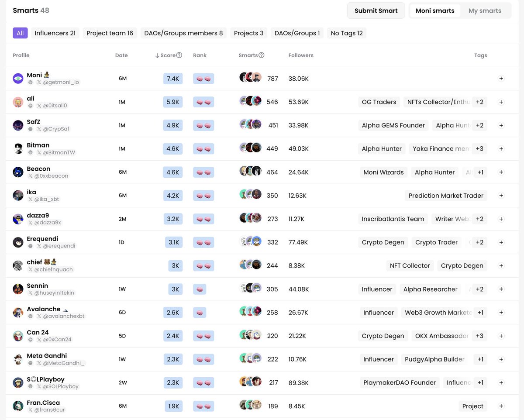This screenshot has width=524, height=420.
Task: Expand Beacon's +1 hidden tag
Action: (x=480, y=172)
